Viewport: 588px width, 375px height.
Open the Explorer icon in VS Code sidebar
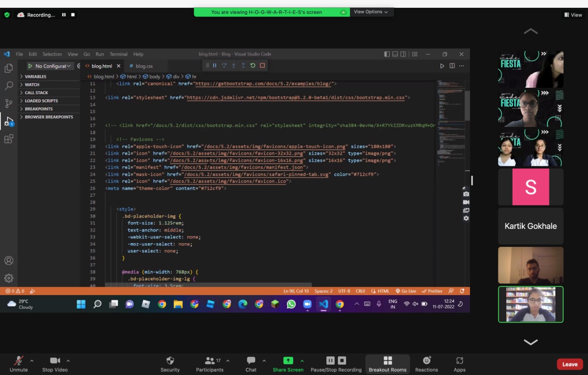point(8,68)
